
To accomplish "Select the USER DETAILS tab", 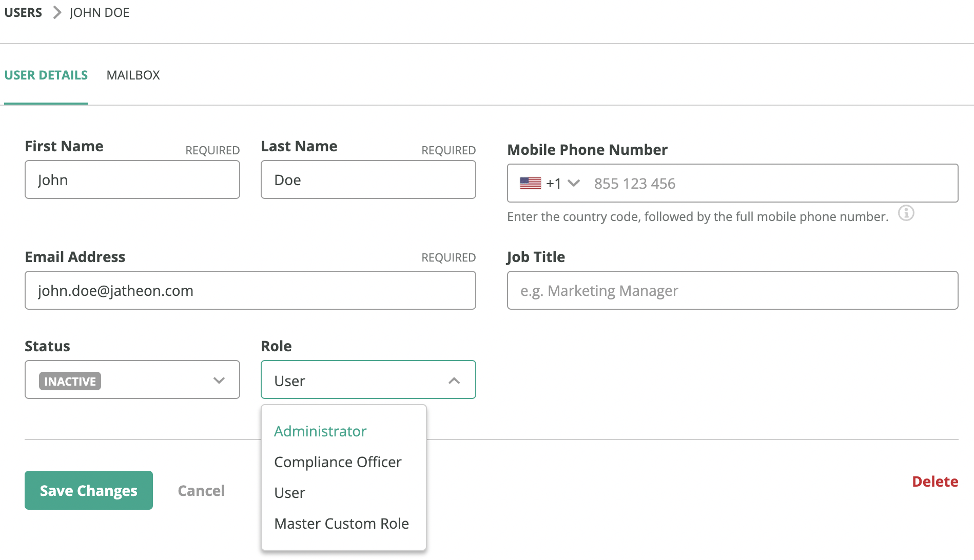I will click(46, 75).
